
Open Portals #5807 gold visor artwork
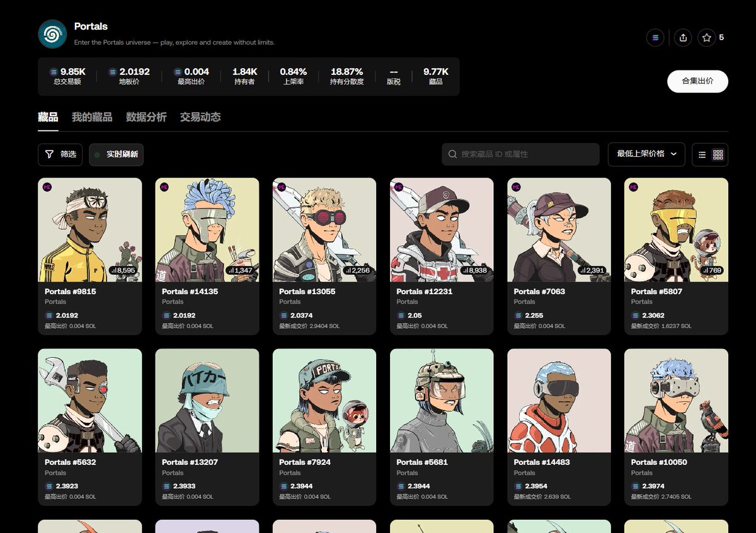click(x=676, y=230)
